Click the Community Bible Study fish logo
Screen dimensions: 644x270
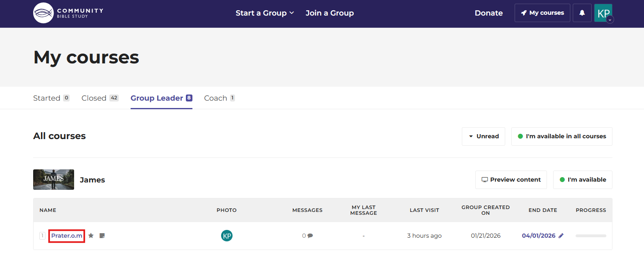tap(43, 13)
